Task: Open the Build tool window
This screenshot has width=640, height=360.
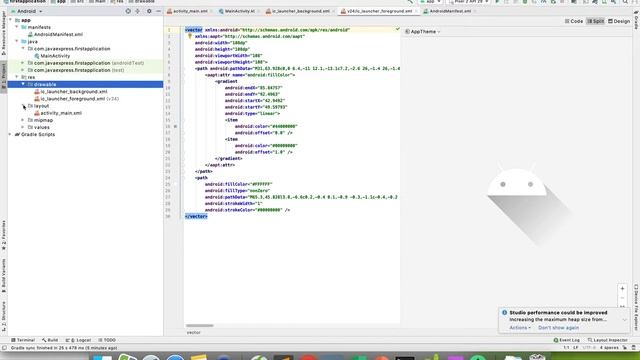Action: [x=50, y=340]
